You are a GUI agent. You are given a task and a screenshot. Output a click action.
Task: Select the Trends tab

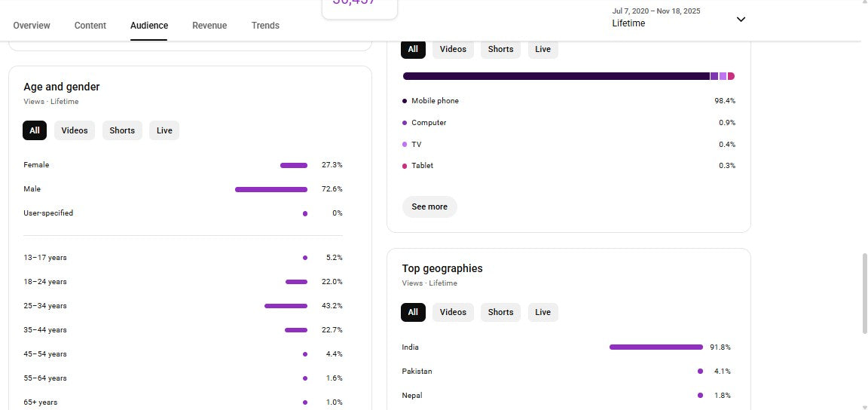click(265, 26)
